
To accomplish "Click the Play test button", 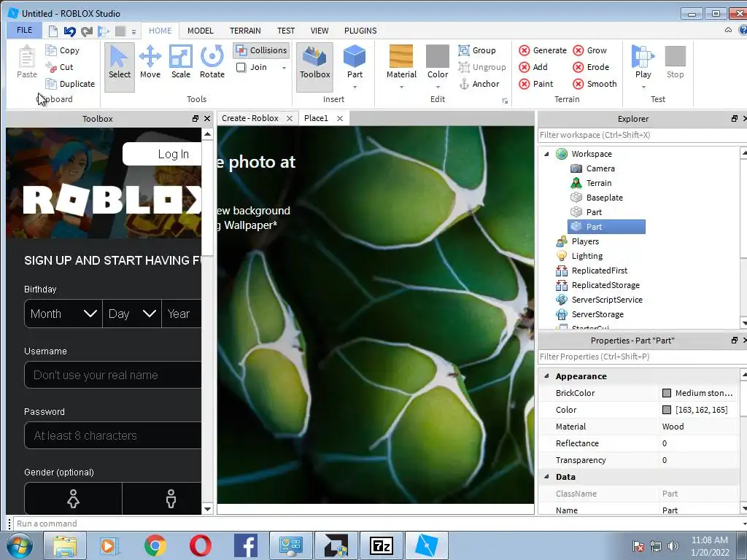I will [x=643, y=62].
